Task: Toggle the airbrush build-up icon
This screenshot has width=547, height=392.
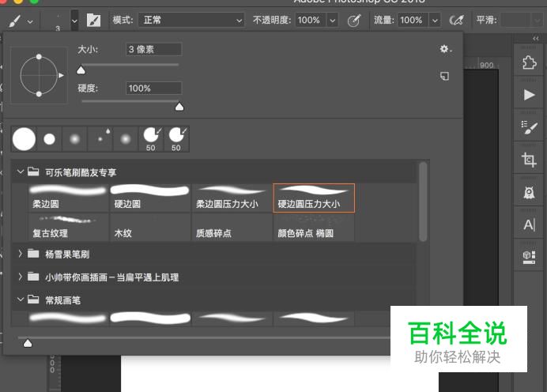Action: tap(457, 21)
